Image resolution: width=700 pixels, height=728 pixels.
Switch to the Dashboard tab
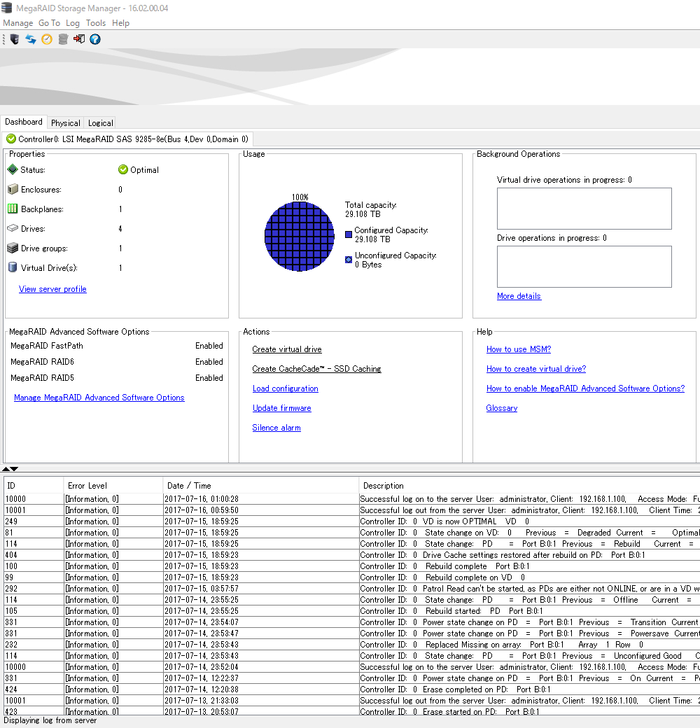[24, 122]
